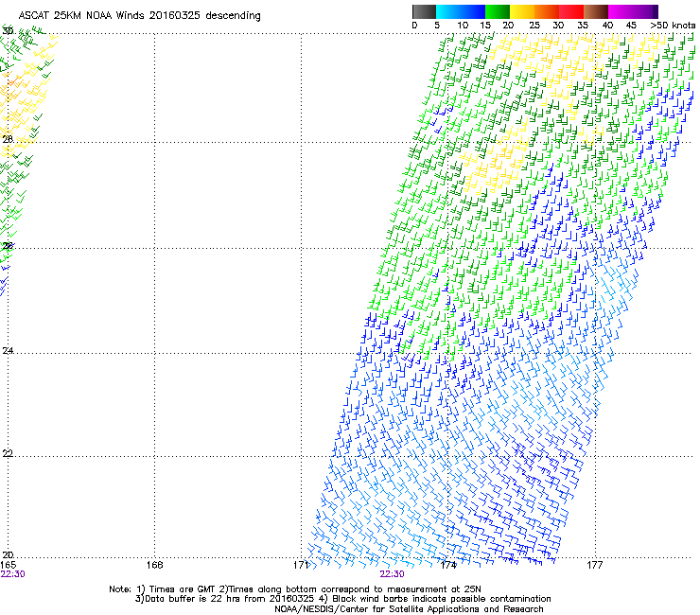Viewport: 700px width, 615px height.
Task: Select the red 30-35 knots legend segment
Action: tap(571, 11)
